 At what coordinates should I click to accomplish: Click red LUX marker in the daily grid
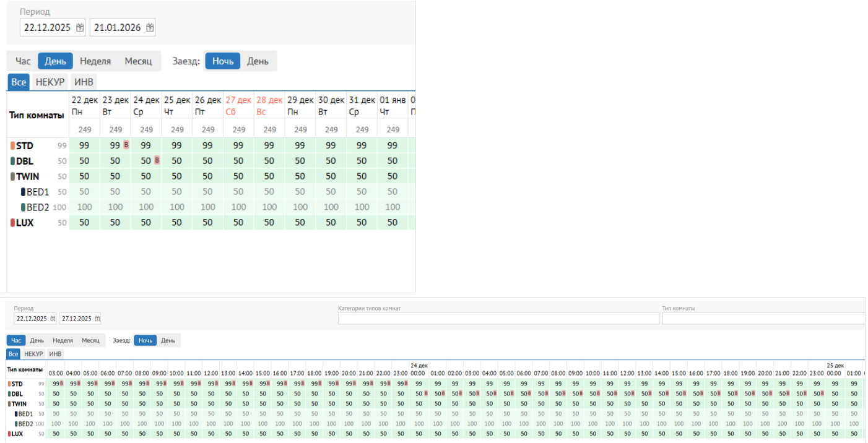[12, 223]
